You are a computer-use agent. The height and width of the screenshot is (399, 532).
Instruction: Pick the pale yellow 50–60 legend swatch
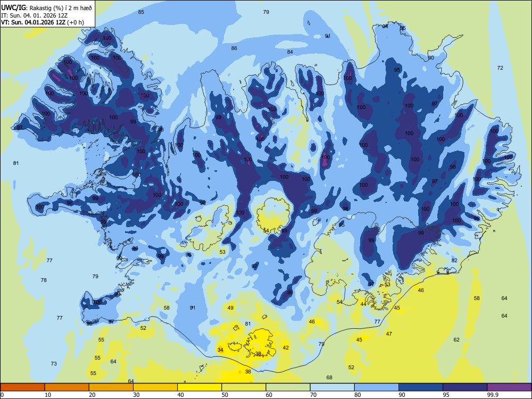244,387
